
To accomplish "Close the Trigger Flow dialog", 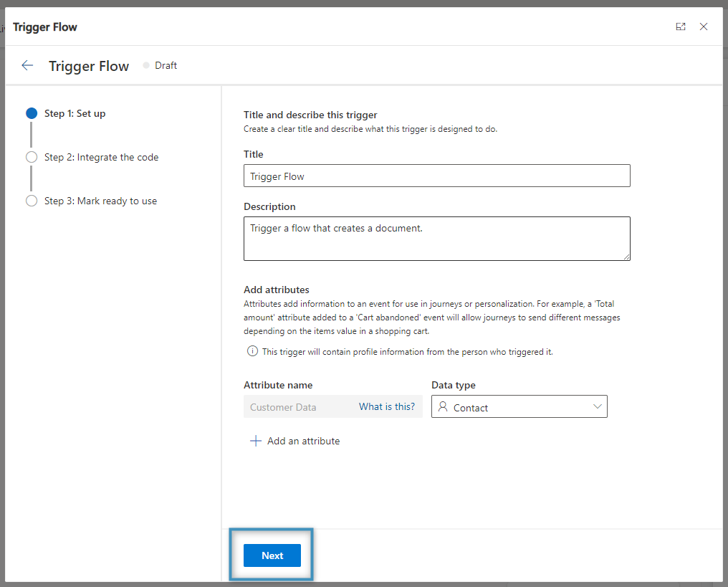I will pos(704,27).
